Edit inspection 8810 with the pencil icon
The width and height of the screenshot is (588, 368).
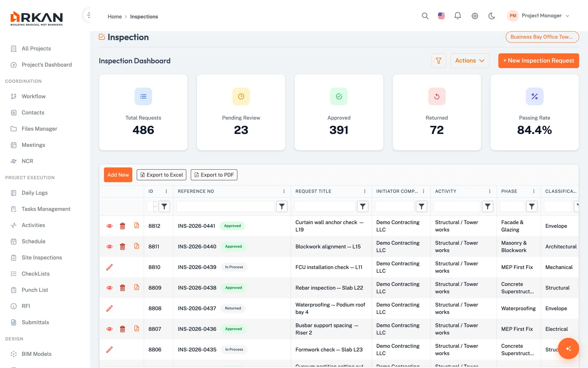110,267
